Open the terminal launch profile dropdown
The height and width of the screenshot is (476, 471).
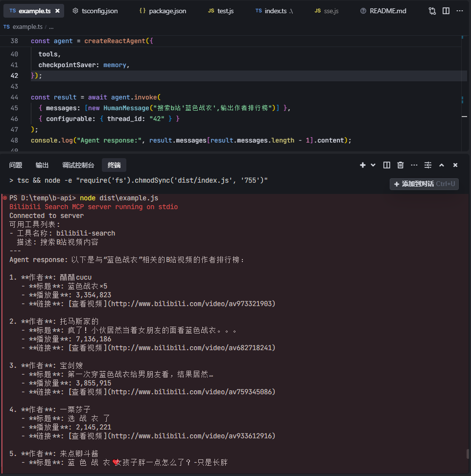tap(373, 165)
